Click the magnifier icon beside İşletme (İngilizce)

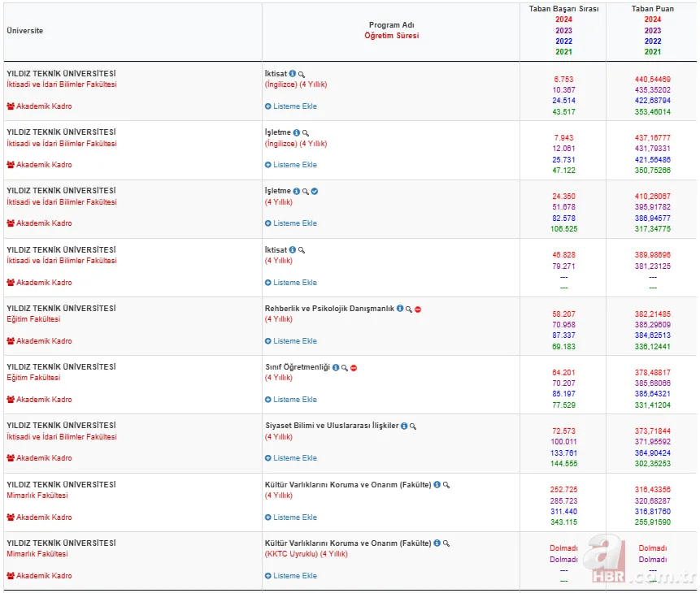click(307, 133)
